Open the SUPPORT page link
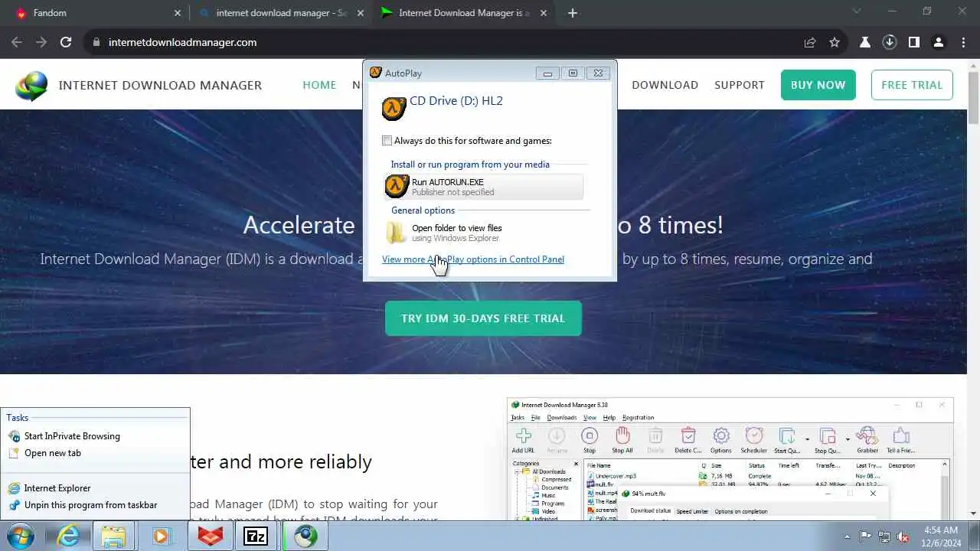980x551 pixels. click(x=740, y=85)
